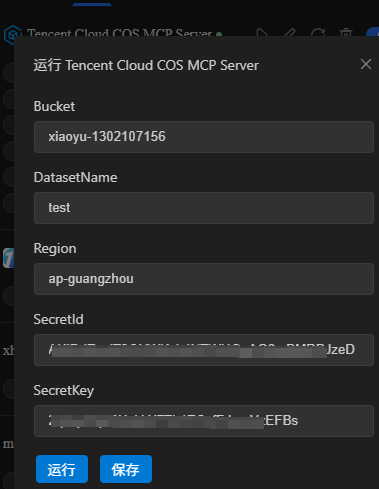The width and height of the screenshot is (379, 489).
Task: Click the play icon behind the dialog
Action: 262,32
